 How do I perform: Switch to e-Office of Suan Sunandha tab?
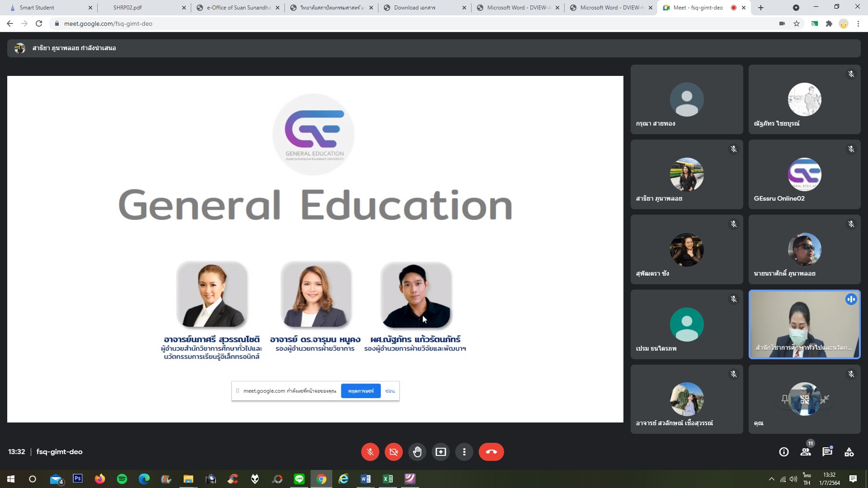tap(238, 8)
